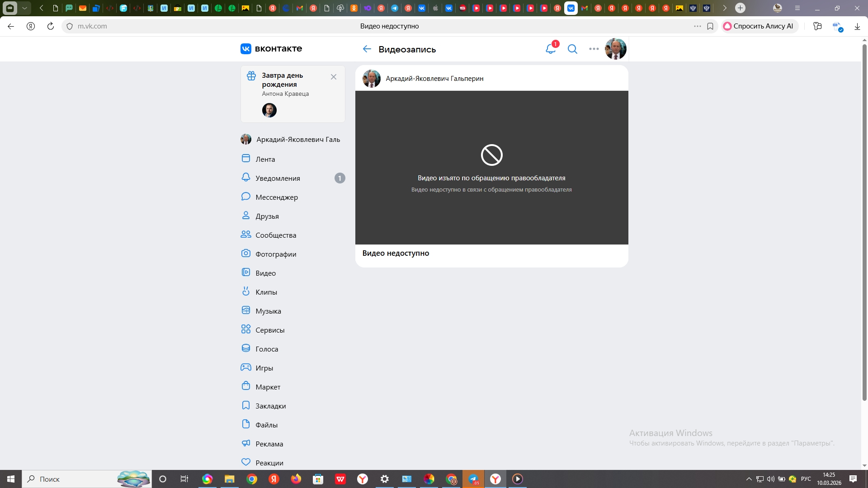Click the search magnifier icon in header
This screenshot has width=868, height=488.
click(x=572, y=49)
